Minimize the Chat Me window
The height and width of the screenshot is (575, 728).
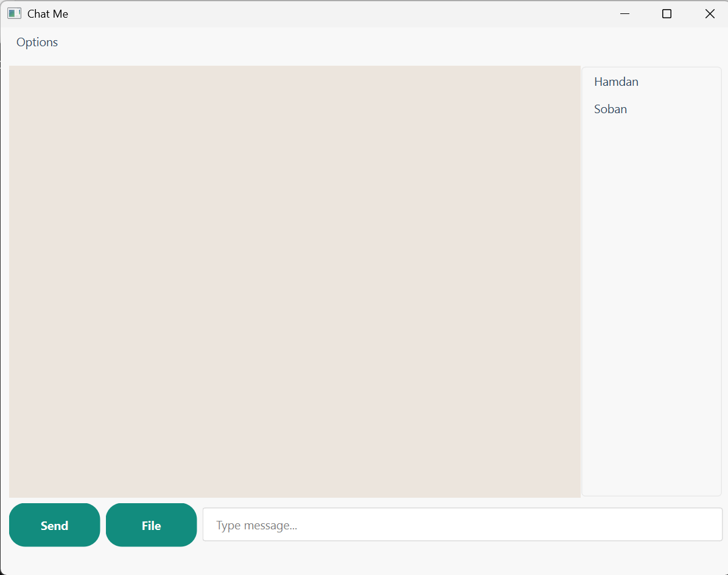(x=625, y=14)
